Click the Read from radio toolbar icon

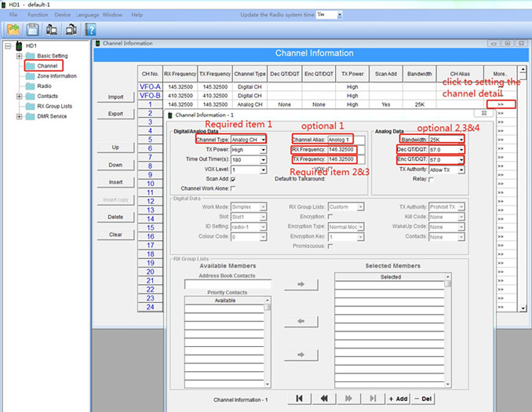tap(52, 30)
